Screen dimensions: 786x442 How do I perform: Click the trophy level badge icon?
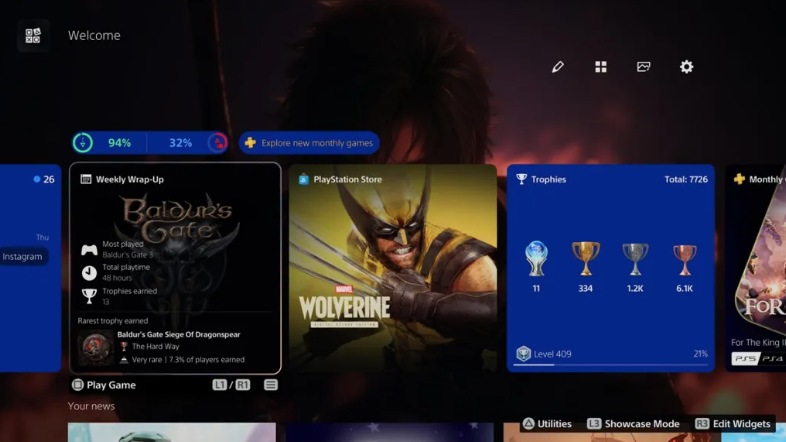point(523,354)
